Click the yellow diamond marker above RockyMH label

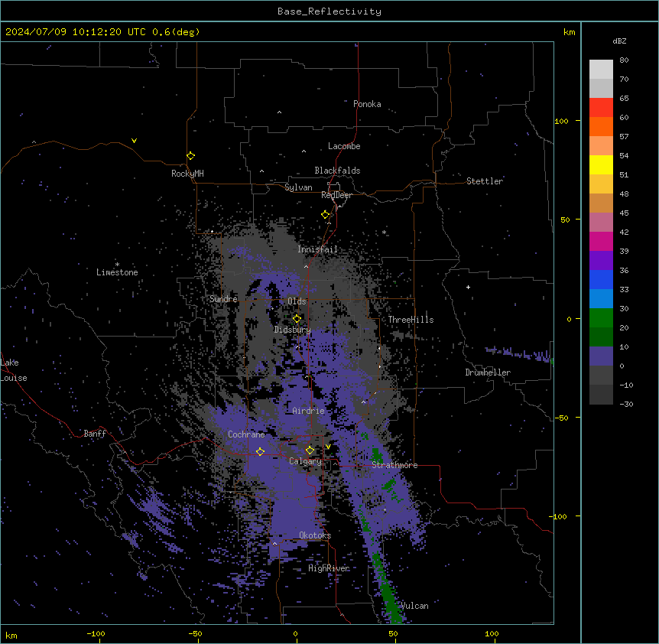(190, 156)
